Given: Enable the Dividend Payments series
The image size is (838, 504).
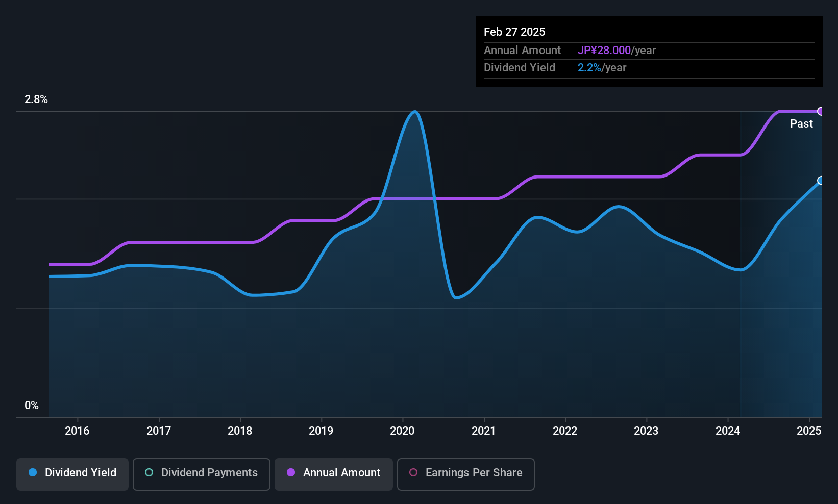Looking at the screenshot, I should pos(202,474).
